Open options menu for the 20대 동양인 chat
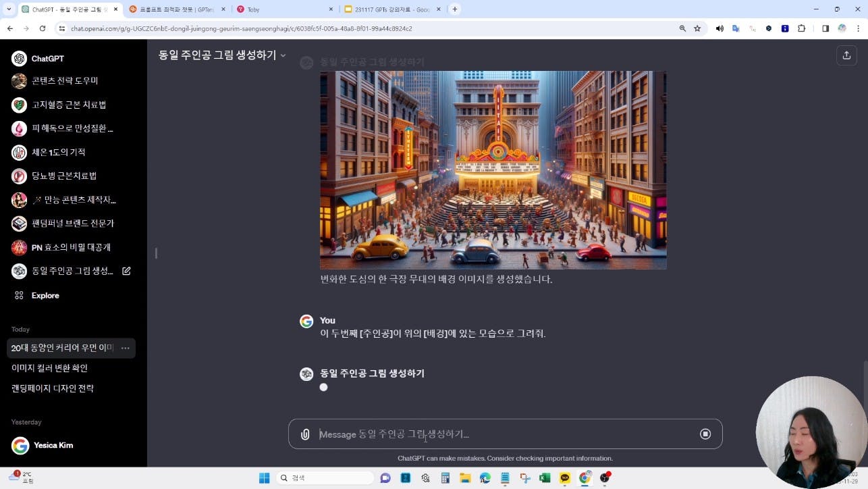The height and width of the screenshot is (489, 868). pyautogui.click(x=125, y=348)
